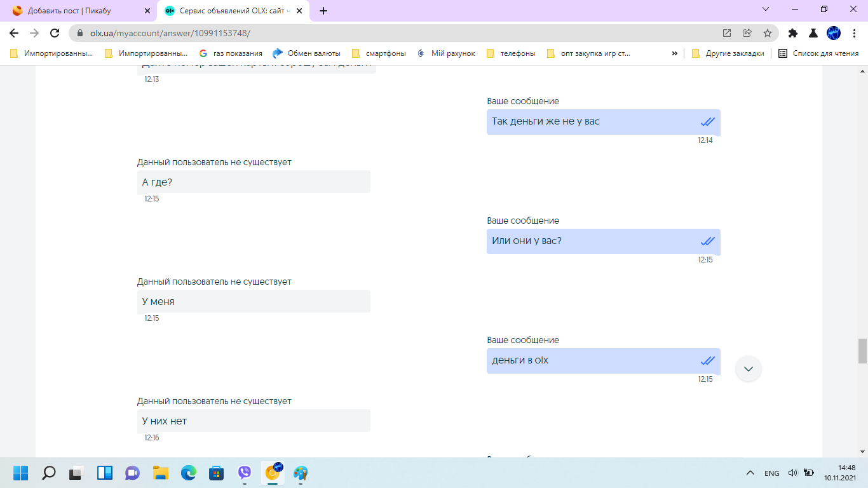The height and width of the screenshot is (488, 868).
Task: Close the OLX browser tab
Action: pos(301,11)
